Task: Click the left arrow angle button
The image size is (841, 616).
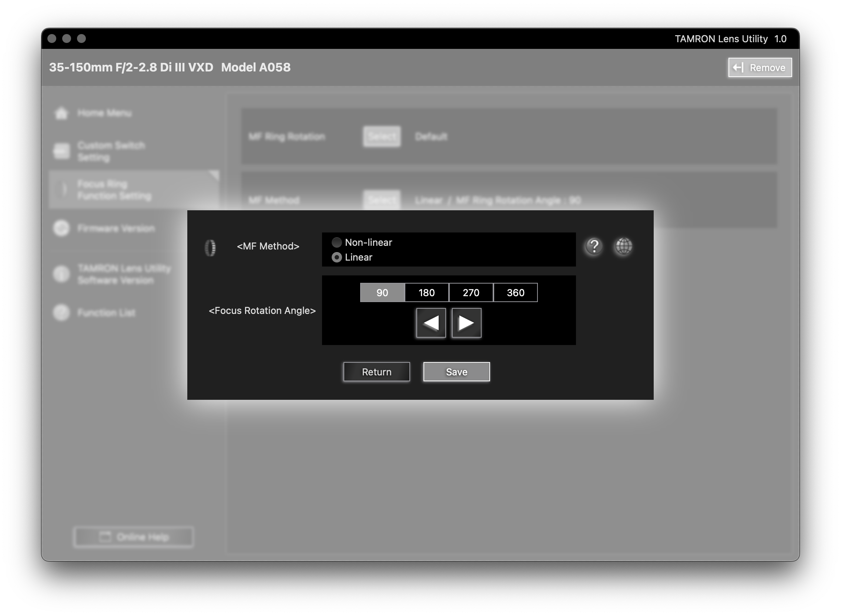Action: pos(431,323)
